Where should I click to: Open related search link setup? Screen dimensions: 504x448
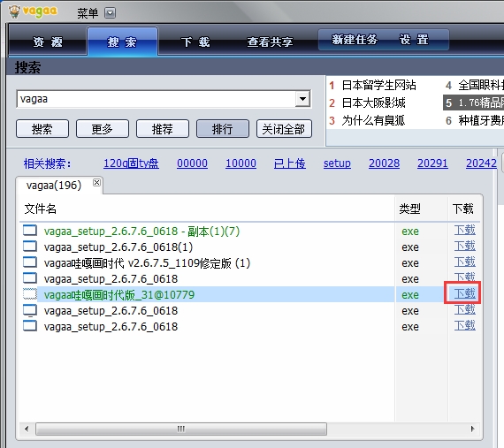[337, 163]
